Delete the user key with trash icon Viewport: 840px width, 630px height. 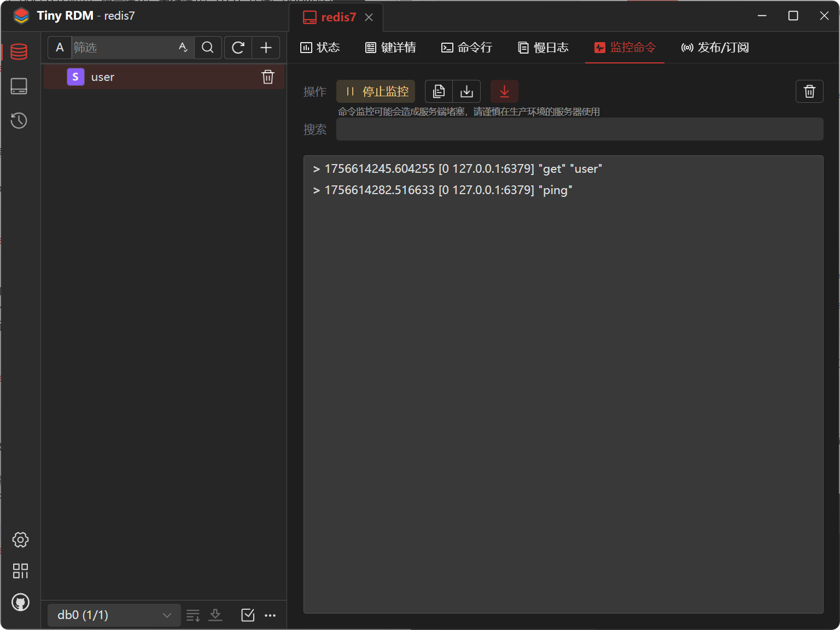(x=268, y=77)
